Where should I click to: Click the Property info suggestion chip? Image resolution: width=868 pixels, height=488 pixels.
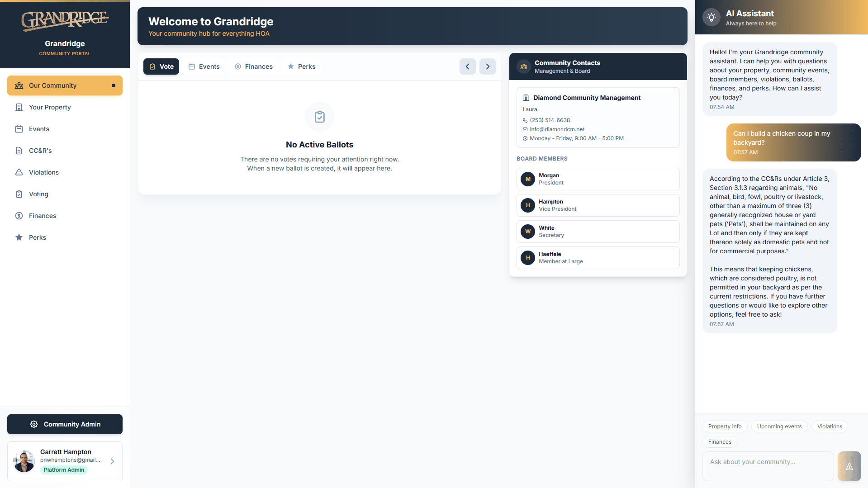coord(725,426)
